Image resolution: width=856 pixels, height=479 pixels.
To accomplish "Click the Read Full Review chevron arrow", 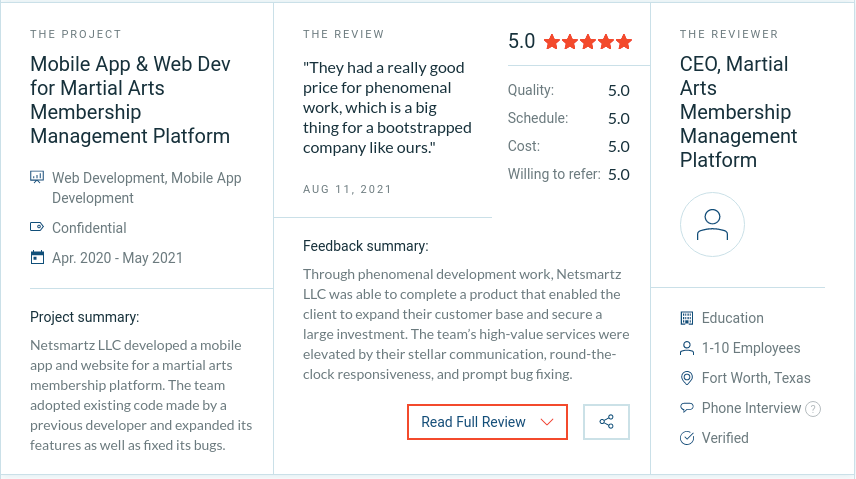I will point(547,422).
